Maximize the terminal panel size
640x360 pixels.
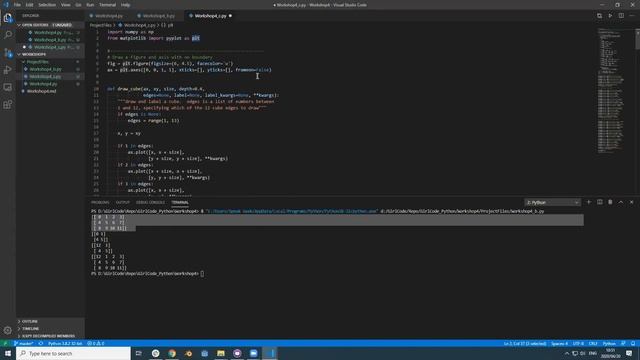pyautogui.click(x=621, y=202)
